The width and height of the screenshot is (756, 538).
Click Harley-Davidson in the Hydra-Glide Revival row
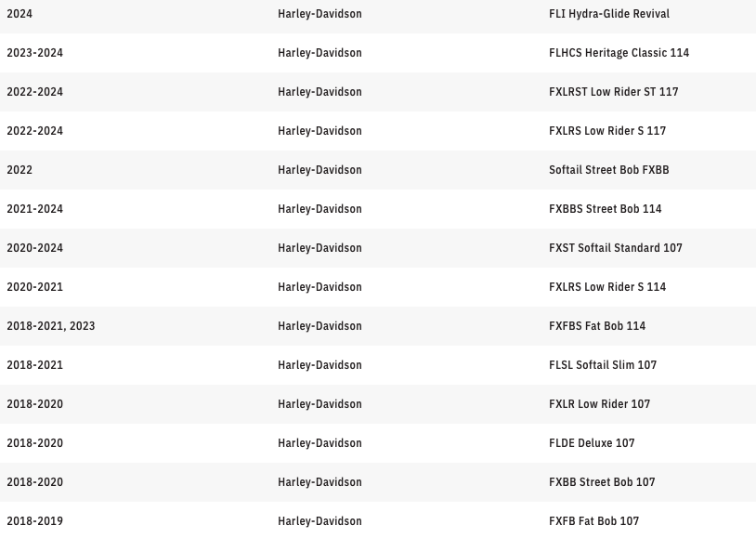coord(319,14)
